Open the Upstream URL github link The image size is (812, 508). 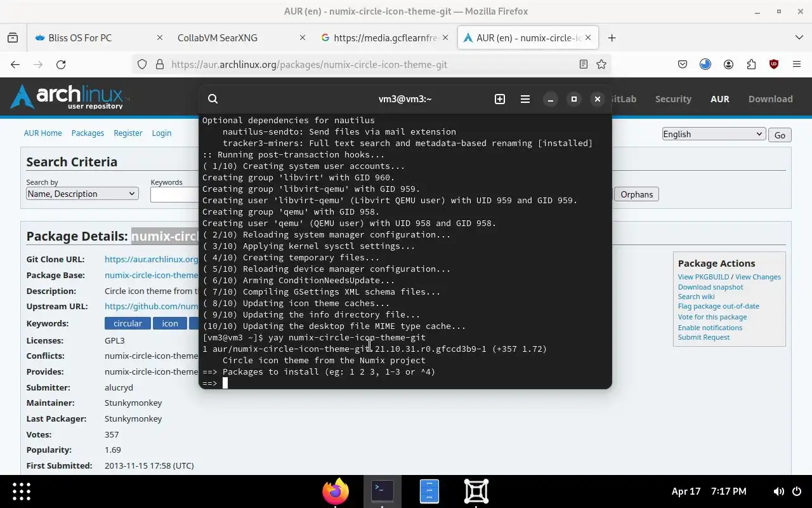[x=152, y=306]
